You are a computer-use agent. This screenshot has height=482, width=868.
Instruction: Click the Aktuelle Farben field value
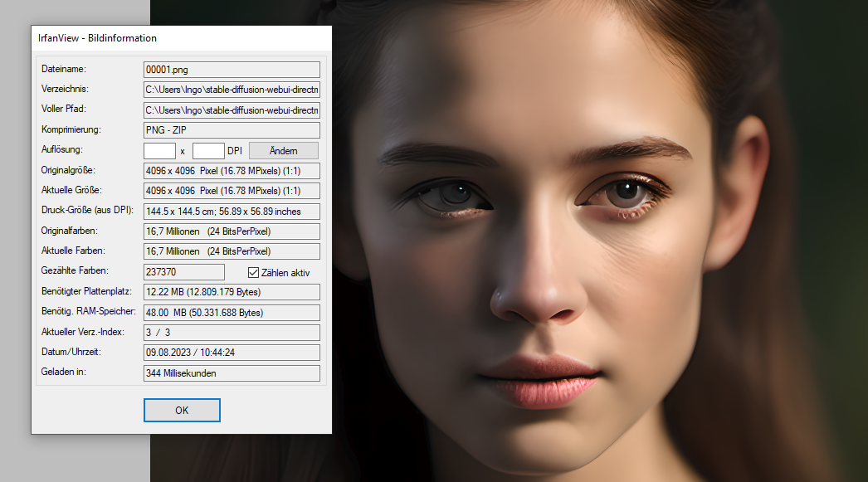[x=232, y=251]
